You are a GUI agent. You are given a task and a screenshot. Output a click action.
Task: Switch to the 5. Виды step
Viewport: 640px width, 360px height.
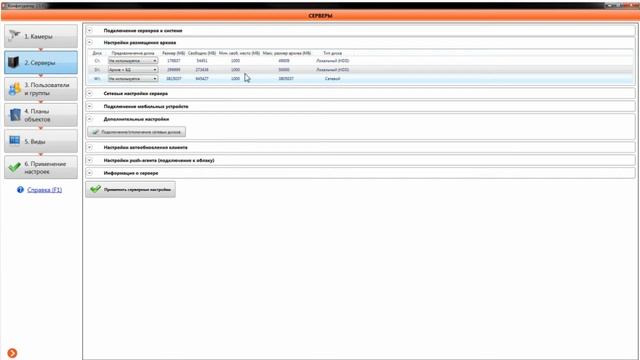41,141
